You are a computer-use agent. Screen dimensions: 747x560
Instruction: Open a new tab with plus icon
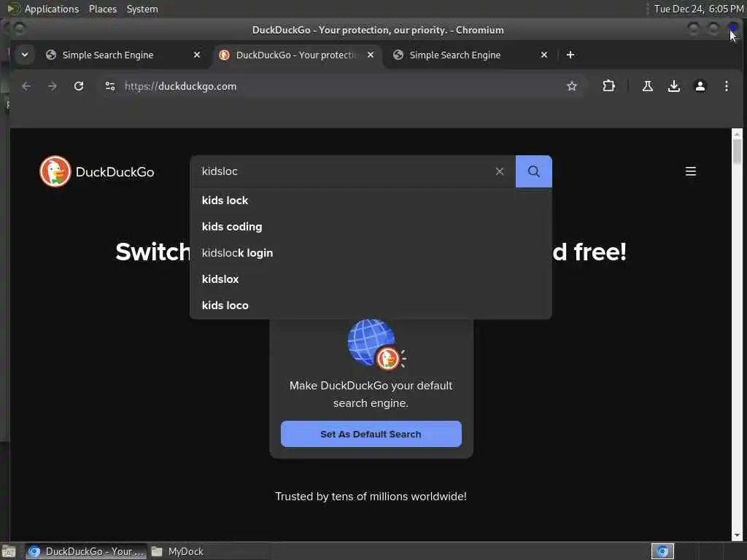tap(570, 55)
